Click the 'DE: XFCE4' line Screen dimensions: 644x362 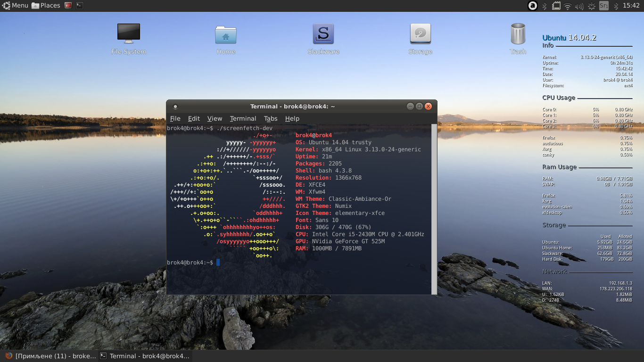click(310, 185)
